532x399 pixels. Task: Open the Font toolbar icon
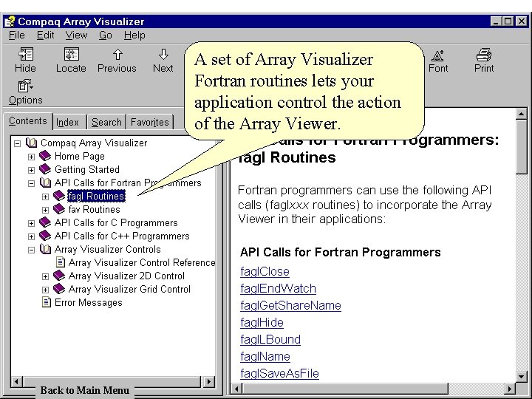click(437, 55)
